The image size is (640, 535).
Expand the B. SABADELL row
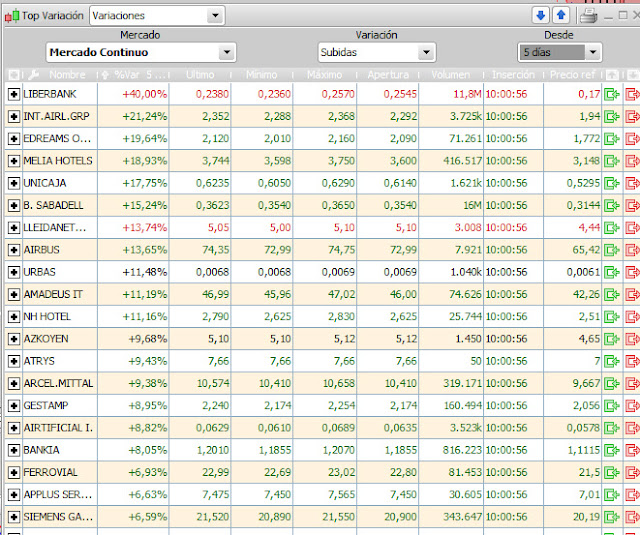(14, 206)
